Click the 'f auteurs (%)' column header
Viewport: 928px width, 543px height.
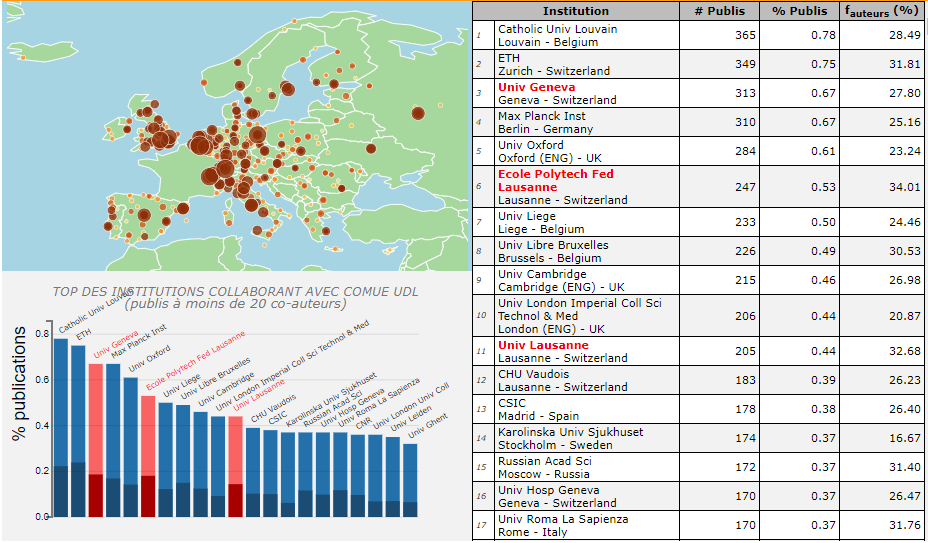884,11
